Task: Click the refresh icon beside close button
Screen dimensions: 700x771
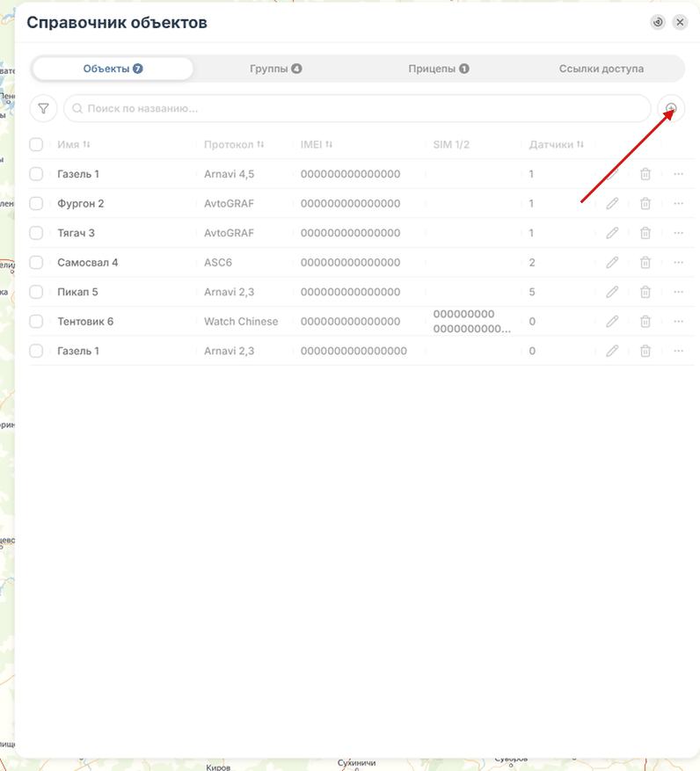Action: 658,22
